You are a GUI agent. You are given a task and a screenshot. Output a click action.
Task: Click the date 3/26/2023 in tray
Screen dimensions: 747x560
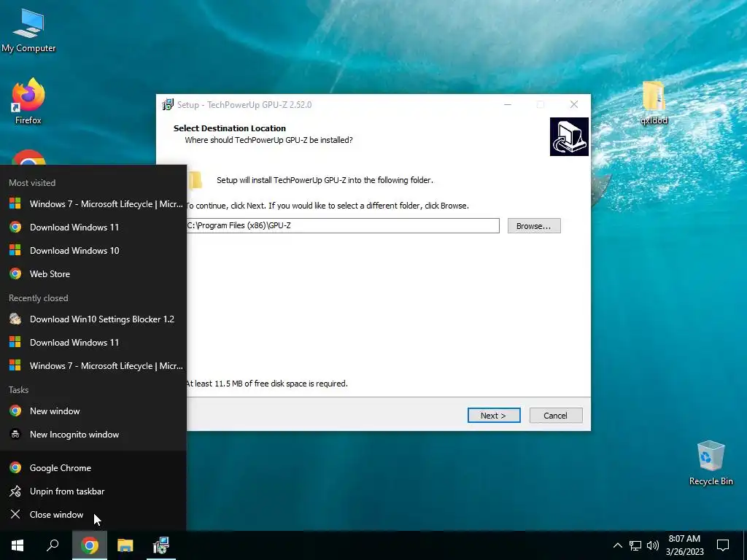tap(684, 552)
